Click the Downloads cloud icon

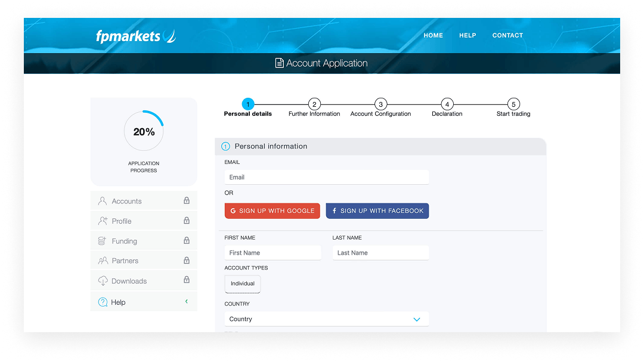(103, 281)
